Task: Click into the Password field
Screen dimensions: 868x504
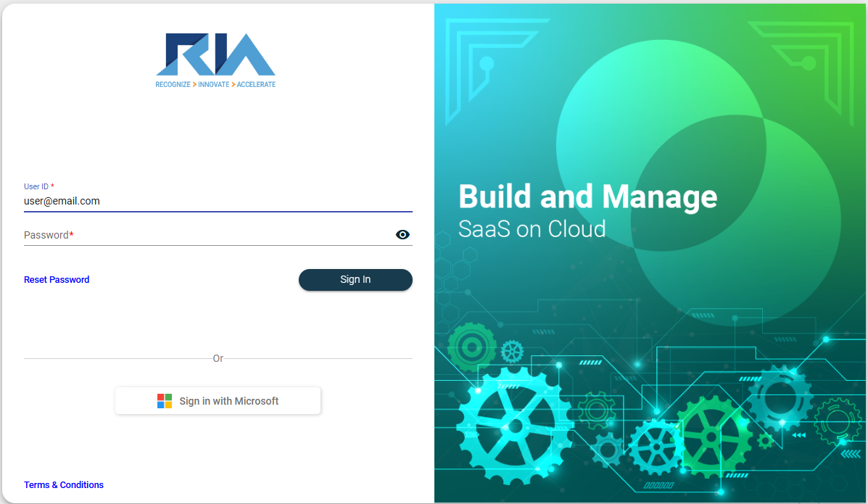Action: tap(207, 235)
